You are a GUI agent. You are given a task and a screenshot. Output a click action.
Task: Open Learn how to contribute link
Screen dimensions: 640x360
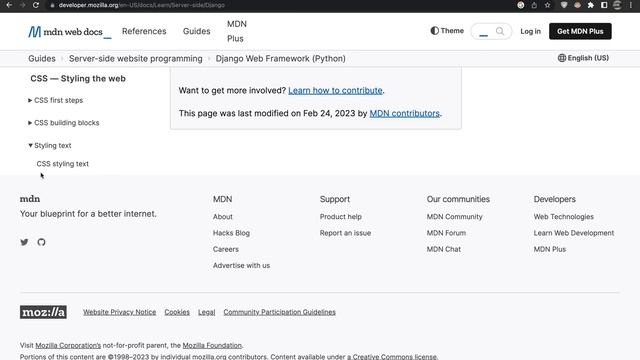[x=336, y=90]
